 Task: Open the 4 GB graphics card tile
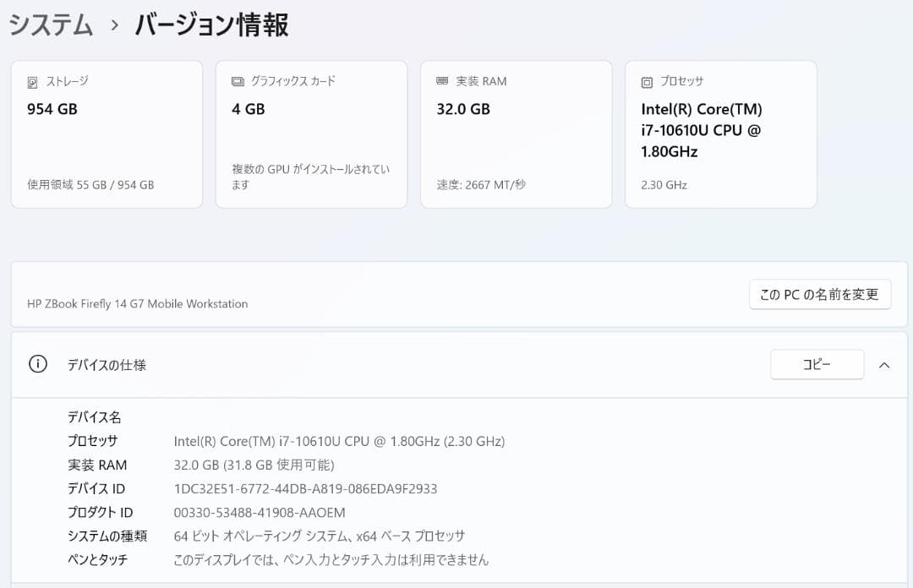[311, 133]
